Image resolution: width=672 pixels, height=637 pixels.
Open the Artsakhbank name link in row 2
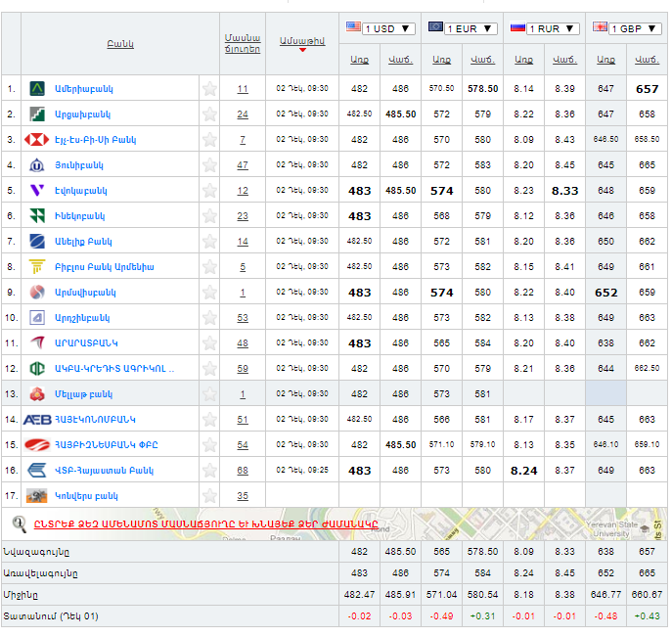[x=82, y=114]
